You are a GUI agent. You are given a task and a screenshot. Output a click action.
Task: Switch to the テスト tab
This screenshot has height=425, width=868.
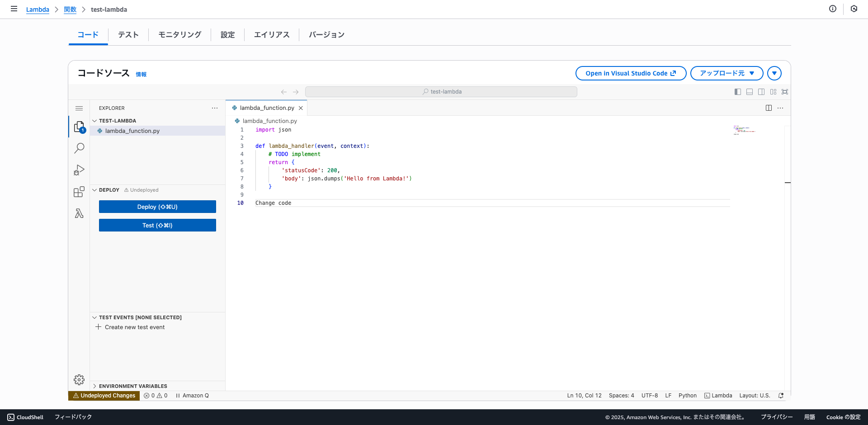point(128,35)
